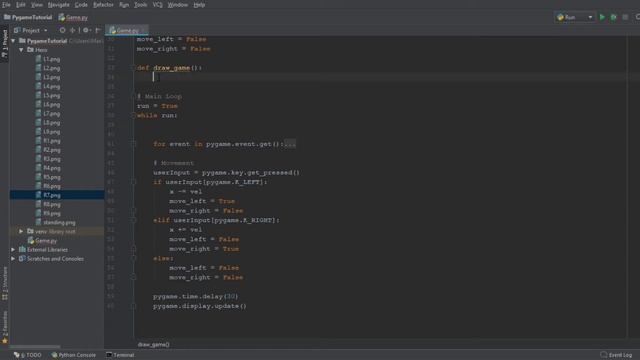This screenshot has height=360, width=640.
Task: Click the grey Stop button
Action: pyautogui.click(x=625, y=17)
